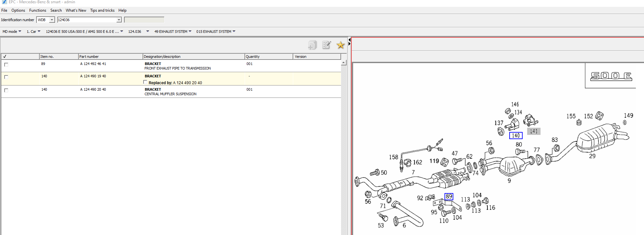Click 'Replaced by: A 124 490 20 40' text
The image size is (644, 235).
pyautogui.click(x=175, y=83)
